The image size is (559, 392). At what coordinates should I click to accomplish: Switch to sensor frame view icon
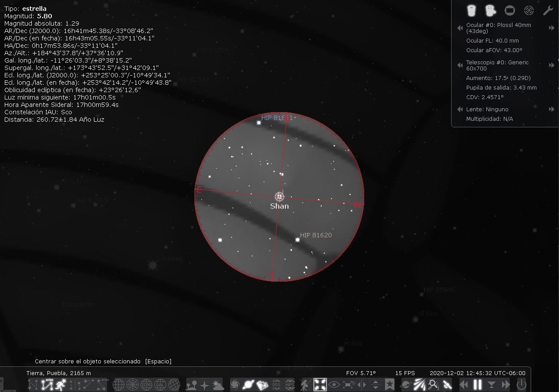point(509,10)
